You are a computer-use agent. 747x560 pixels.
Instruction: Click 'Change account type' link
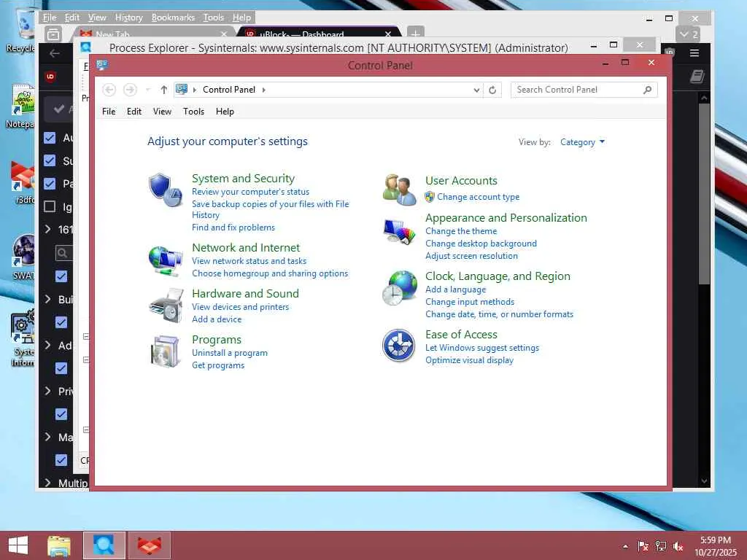(x=479, y=197)
